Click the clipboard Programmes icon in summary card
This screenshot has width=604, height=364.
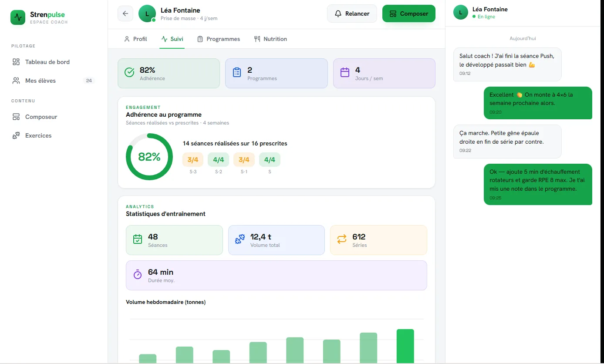click(x=237, y=72)
